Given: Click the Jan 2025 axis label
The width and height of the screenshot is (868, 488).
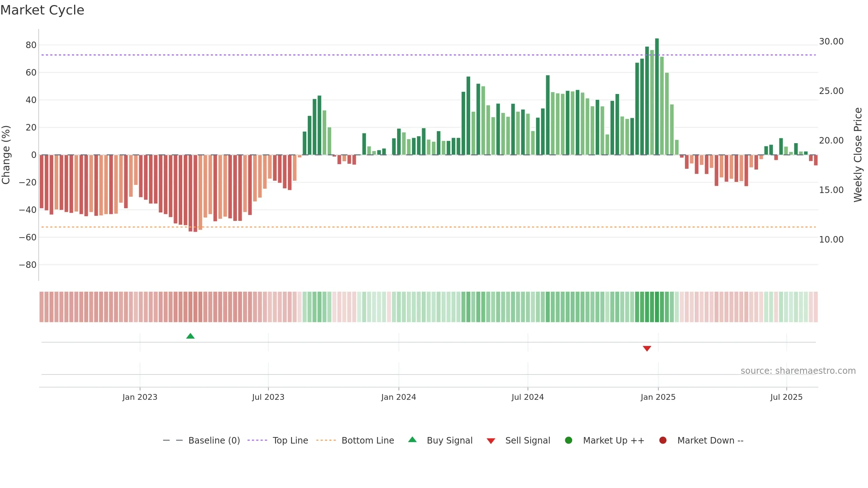Looking at the screenshot, I should click(x=658, y=397).
